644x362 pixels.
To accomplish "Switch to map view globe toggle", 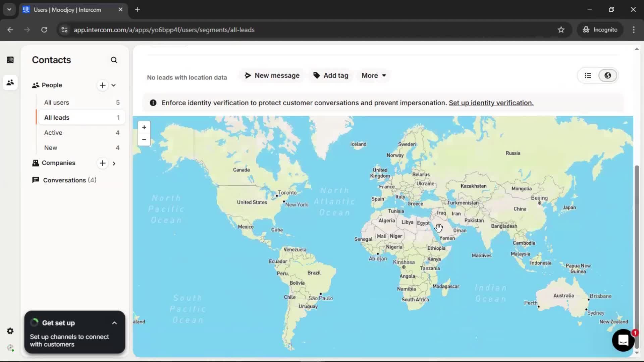I will (x=607, y=76).
